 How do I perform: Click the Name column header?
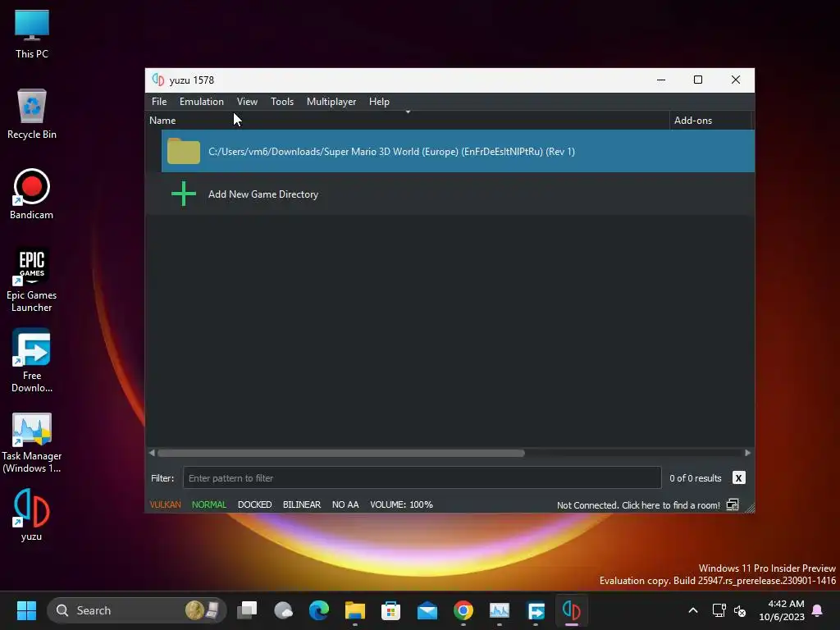[x=162, y=121]
